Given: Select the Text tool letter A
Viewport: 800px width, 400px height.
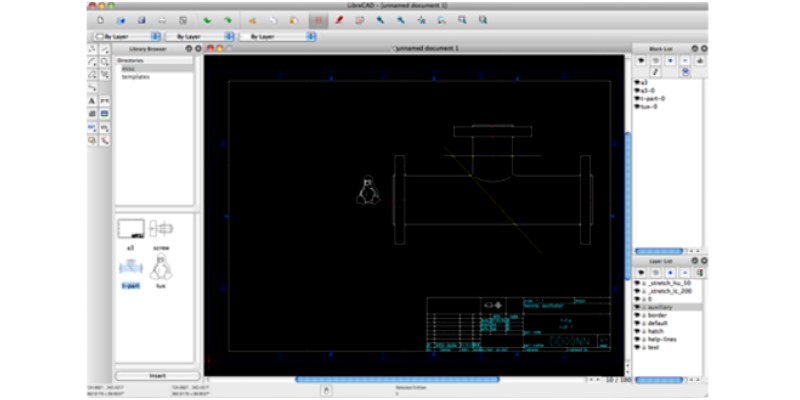Looking at the screenshot, I should (x=92, y=101).
